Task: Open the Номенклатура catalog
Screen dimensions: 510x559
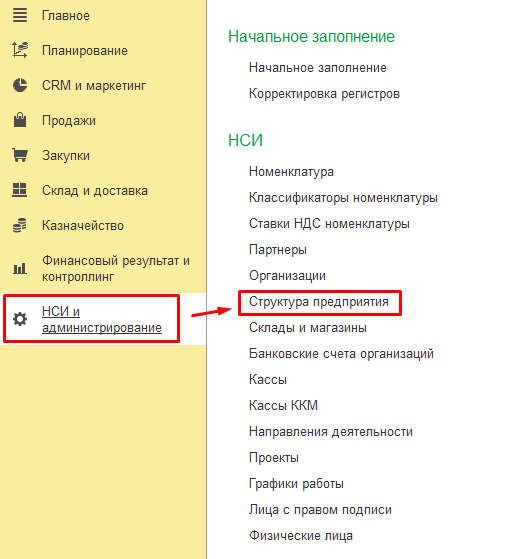Action: click(292, 171)
